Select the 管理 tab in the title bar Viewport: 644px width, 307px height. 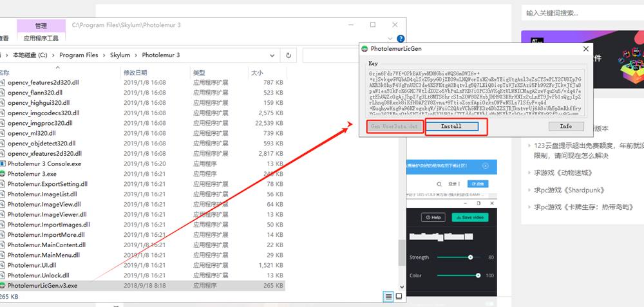(41, 26)
